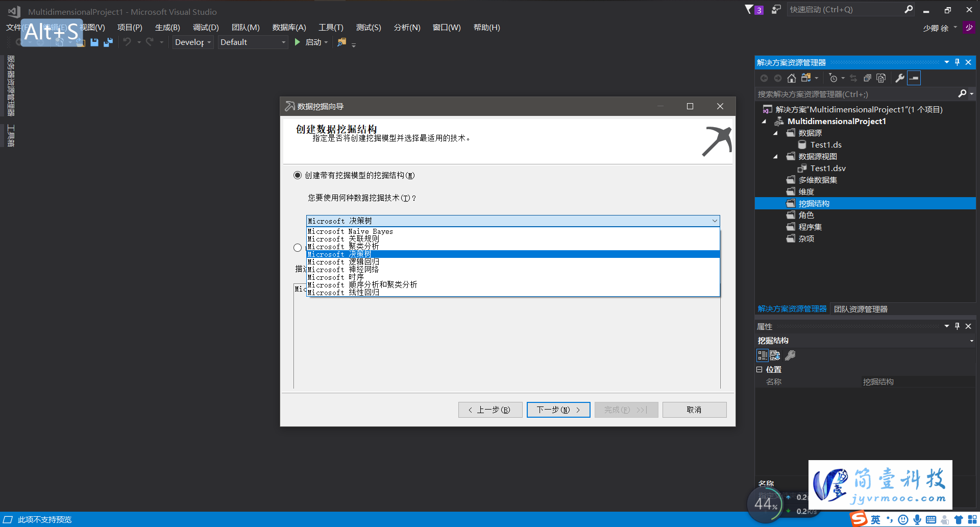Choose Microsoft 聚类分析 from the list
The height and width of the screenshot is (527, 980).
[513, 247]
